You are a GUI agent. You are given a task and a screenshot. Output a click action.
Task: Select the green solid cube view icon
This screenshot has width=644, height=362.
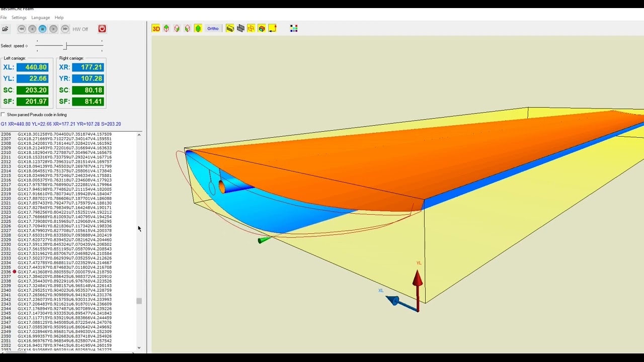tap(198, 29)
